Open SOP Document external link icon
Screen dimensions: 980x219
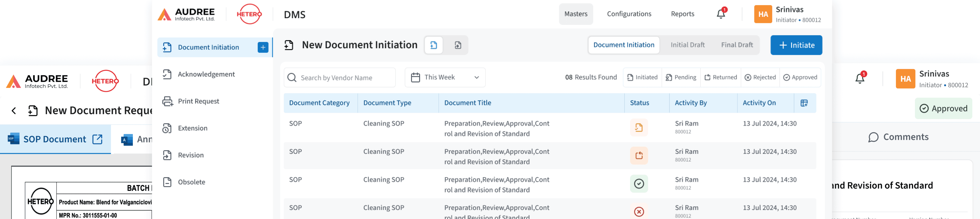[97, 139]
